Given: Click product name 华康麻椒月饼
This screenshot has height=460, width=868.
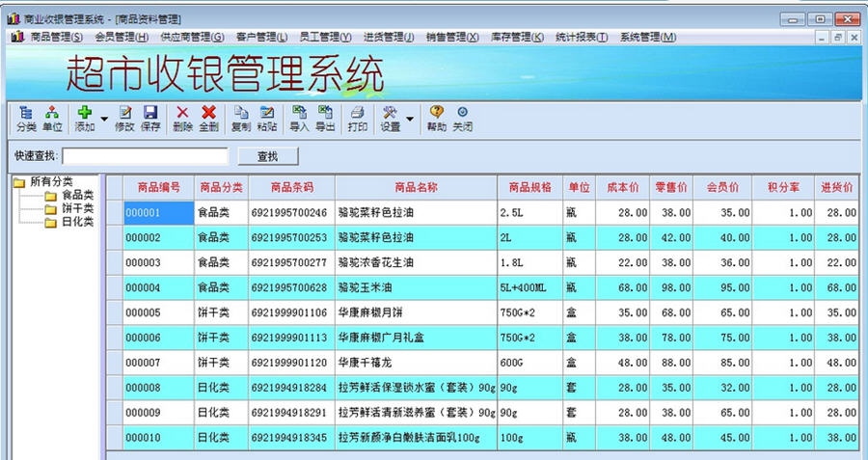Looking at the screenshot, I should tap(417, 312).
